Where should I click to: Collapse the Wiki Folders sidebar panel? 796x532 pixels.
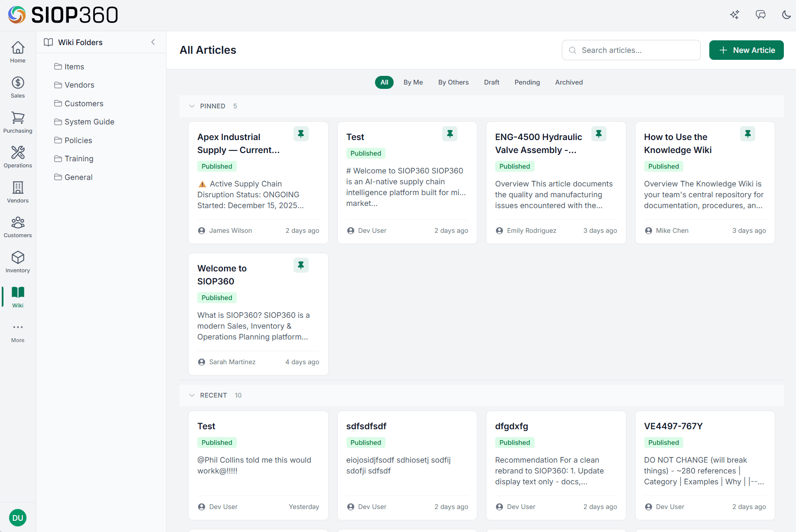153,42
